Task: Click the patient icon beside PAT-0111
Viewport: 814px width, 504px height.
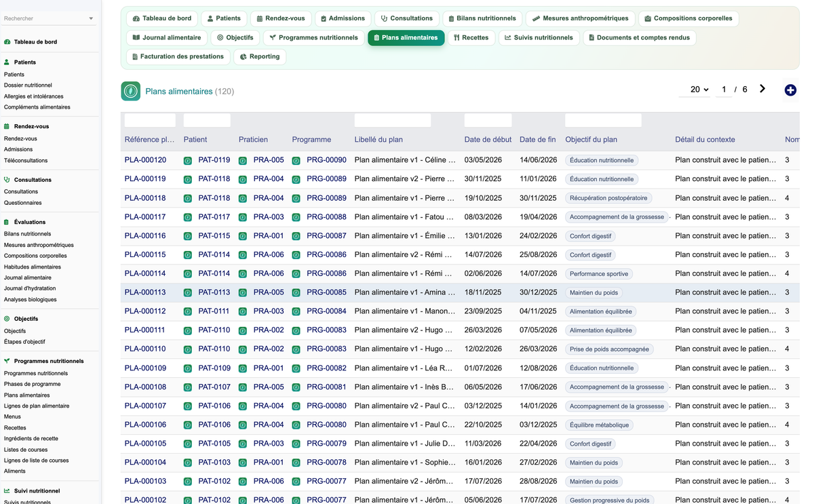Action: click(x=188, y=312)
